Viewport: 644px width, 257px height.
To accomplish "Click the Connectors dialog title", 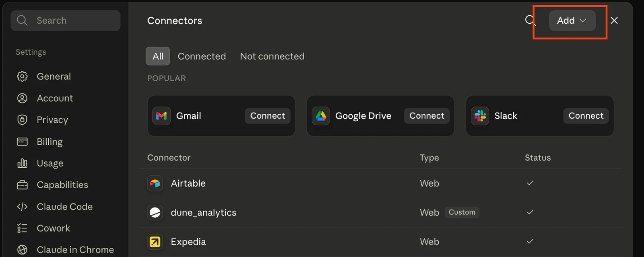I will coord(175,21).
